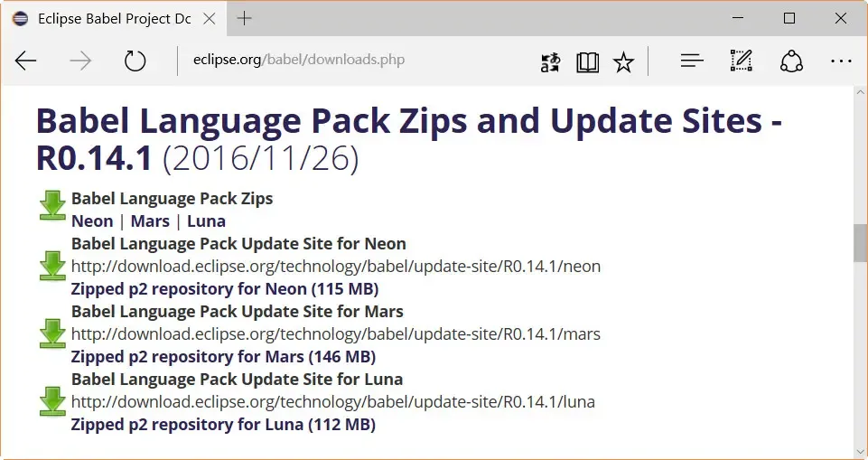This screenshot has width=868, height=460.
Task: Open the More actions ellipsis menu
Action: [841, 61]
